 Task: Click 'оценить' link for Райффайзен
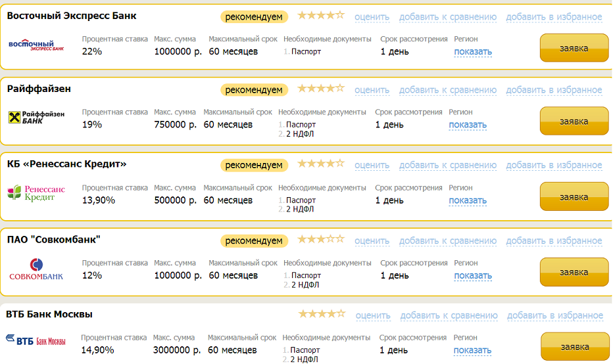click(372, 90)
